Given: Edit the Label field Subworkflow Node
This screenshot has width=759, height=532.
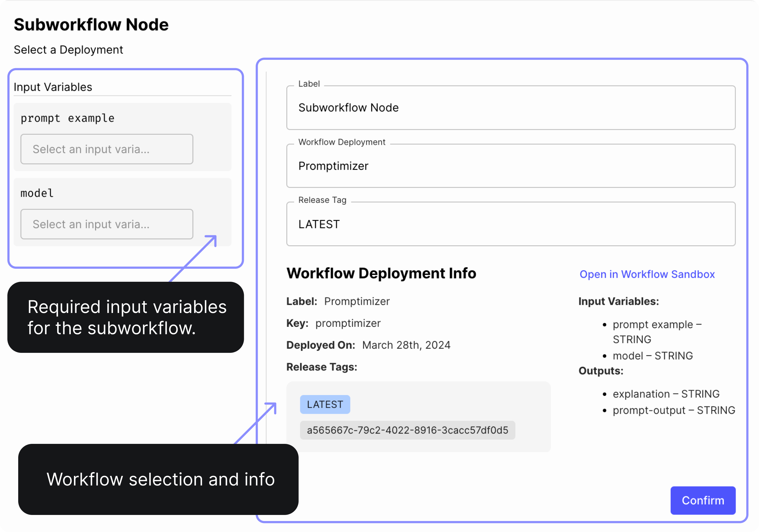Looking at the screenshot, I should coord(511,108).
